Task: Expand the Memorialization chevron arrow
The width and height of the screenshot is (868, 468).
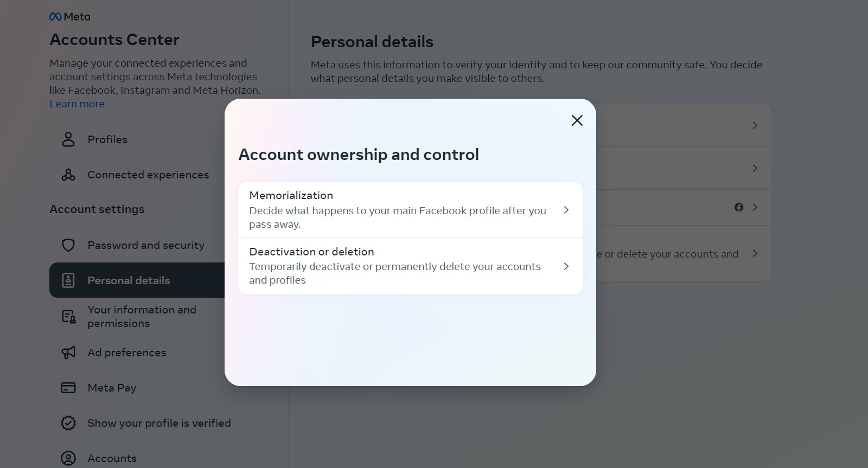Action: pos(566,210)
